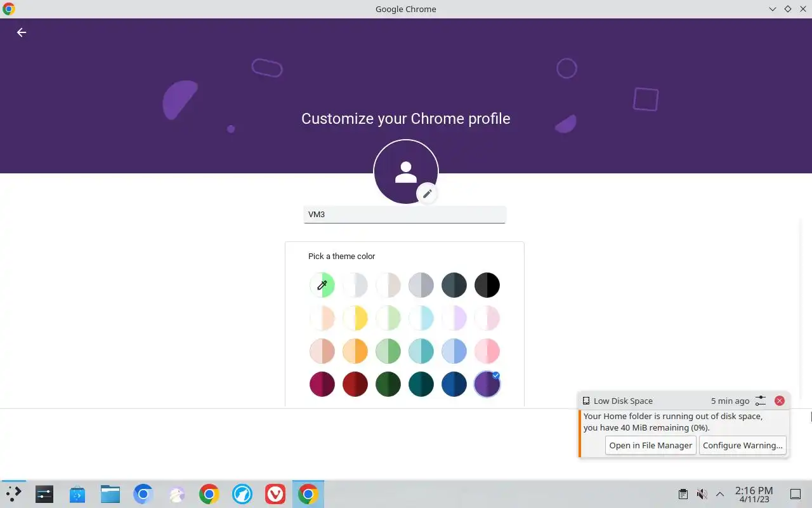Click the highlighted active Chrome taskbar entry
This screenshot has height=508, width=812.
click(308, 494)
